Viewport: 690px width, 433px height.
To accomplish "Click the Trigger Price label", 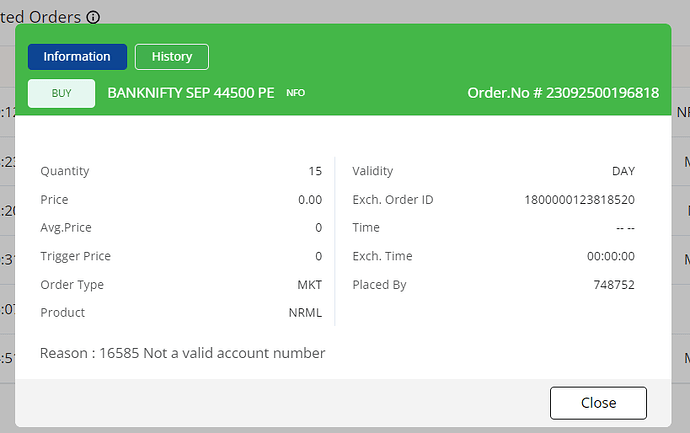I will click(75, 256).
